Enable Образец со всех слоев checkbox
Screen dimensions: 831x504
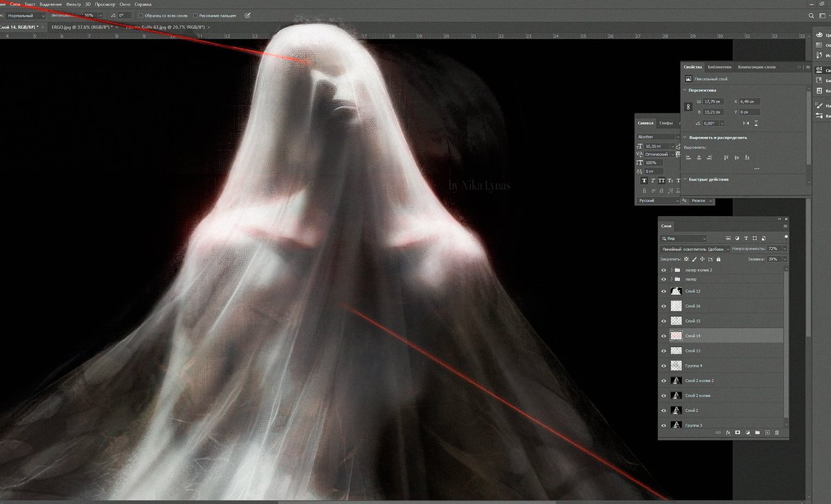click(x=141, y=15)
